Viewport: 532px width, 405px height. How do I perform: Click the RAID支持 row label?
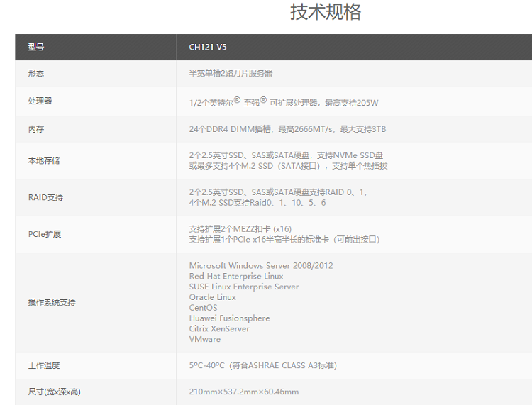[x=45, y=197]
